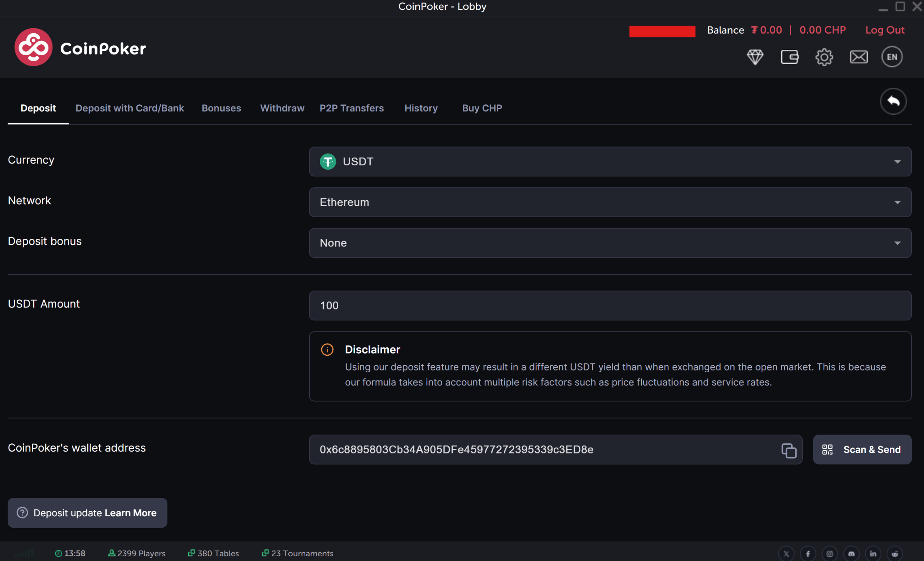The height and width of the screenshot is (561, 924).
Task: Click the CoinPoker logo
Action: tap(80, 48)
